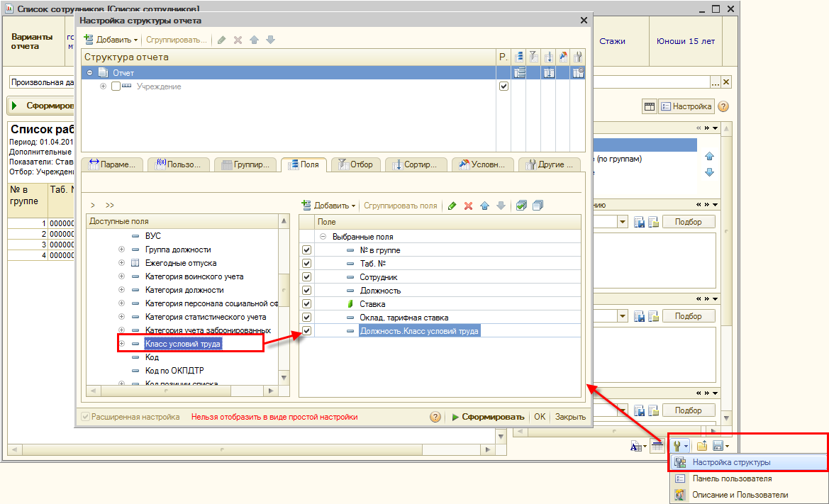Click save icon left of first Подбор button
Screen dimensions: 829x504
click(x=639, y=223)
